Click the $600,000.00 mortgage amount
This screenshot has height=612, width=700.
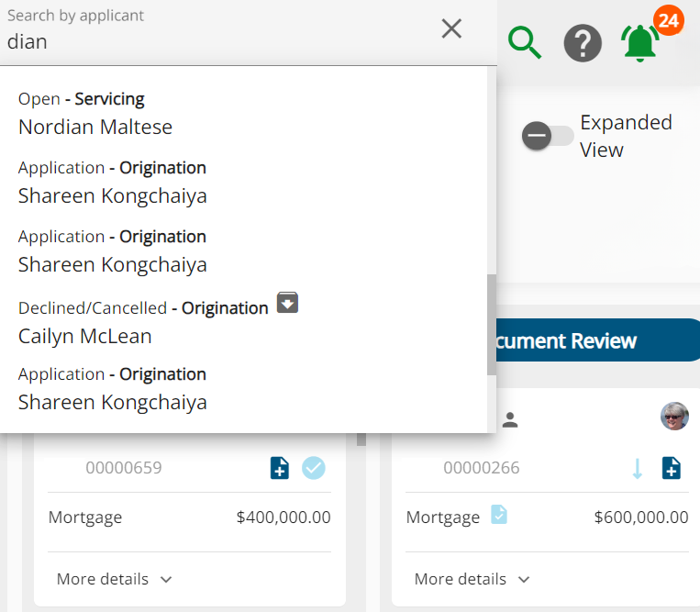[x=641, y=517]
